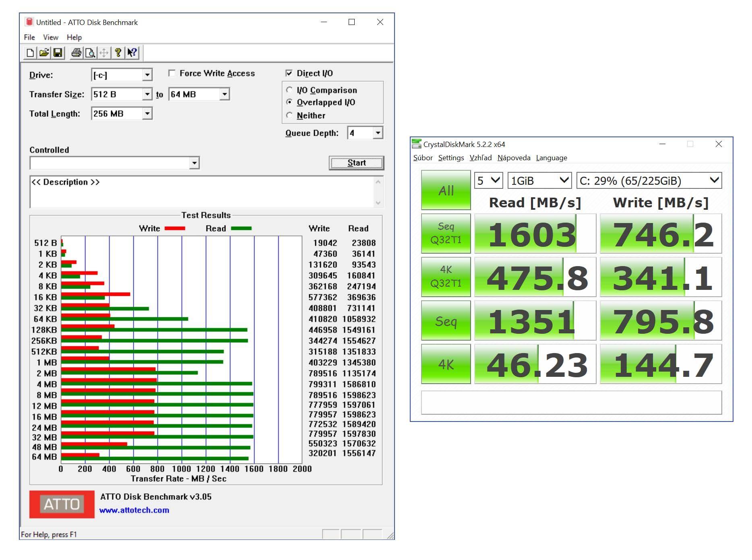This screenshot has width=752, height=560.
Task: Click the Description box scroll up arrow
Action: pyautogui.click(x=378, y=182)
